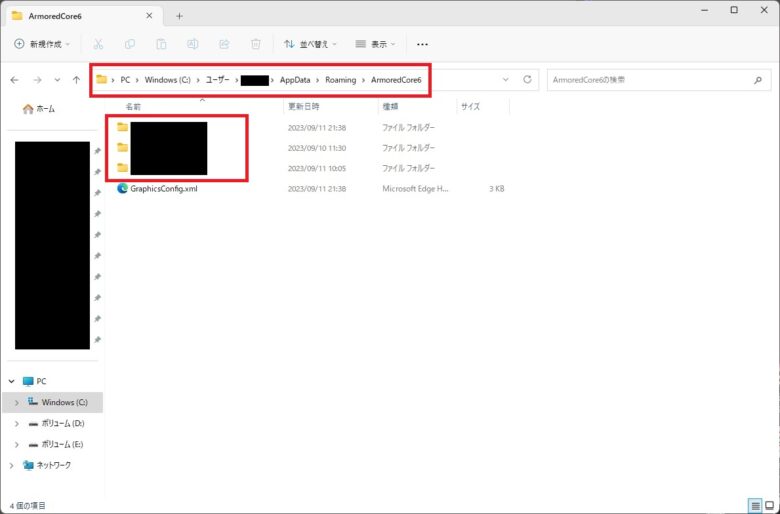Click the Paste clipboard icon
The image size is (780, 514).
(x=161, y=44)
